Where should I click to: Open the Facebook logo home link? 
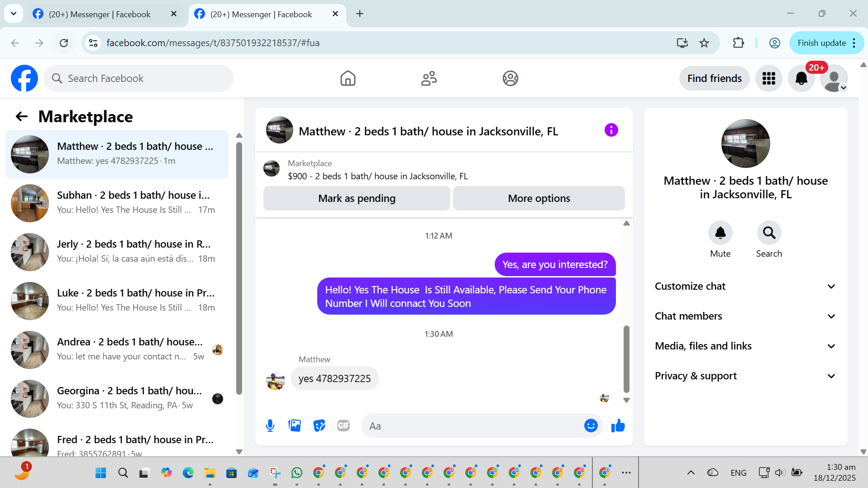24,78
